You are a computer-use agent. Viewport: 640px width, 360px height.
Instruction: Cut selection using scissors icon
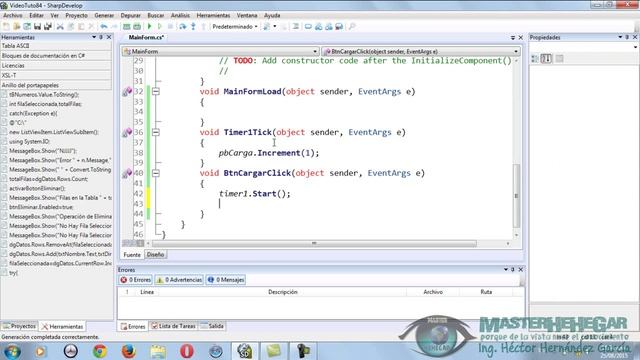tap(60, 27)
